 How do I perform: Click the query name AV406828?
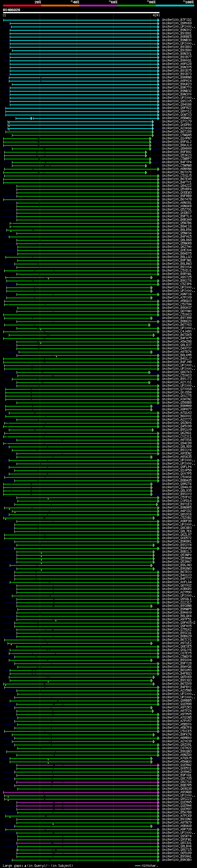(11, 10)
